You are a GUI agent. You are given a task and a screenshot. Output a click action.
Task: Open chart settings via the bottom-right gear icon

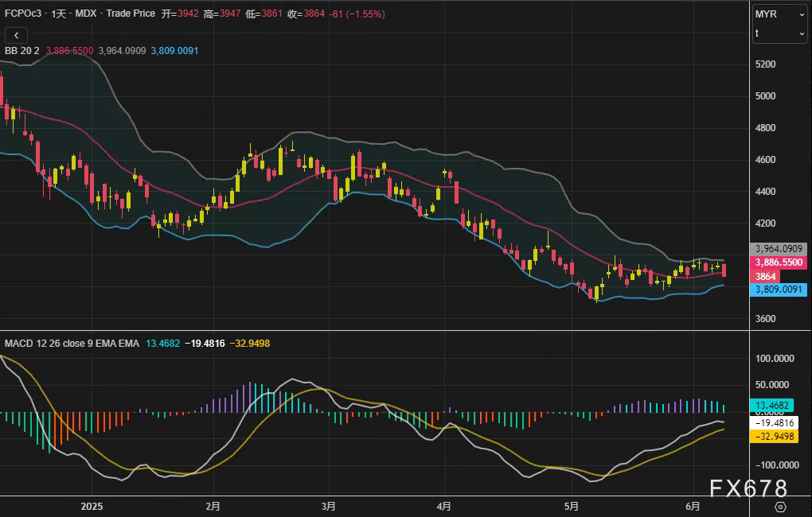pyautogui.click(x=780, y=507)
